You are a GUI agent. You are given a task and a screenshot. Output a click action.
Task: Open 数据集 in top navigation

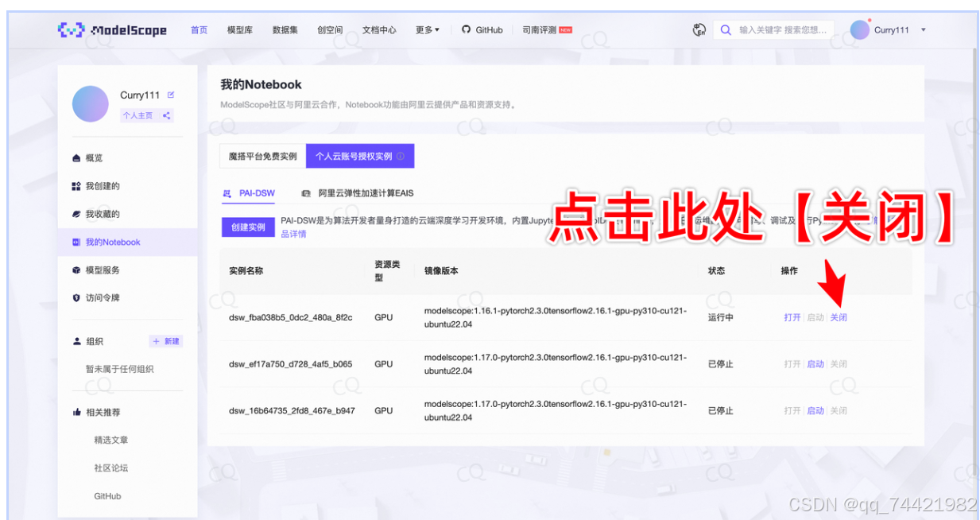[x=285, y=30]
